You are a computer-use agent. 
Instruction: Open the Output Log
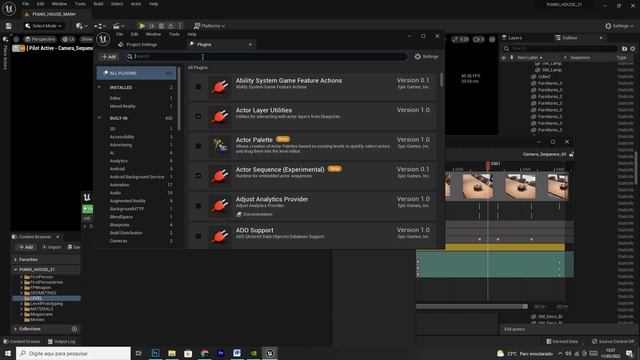point(61,342)
